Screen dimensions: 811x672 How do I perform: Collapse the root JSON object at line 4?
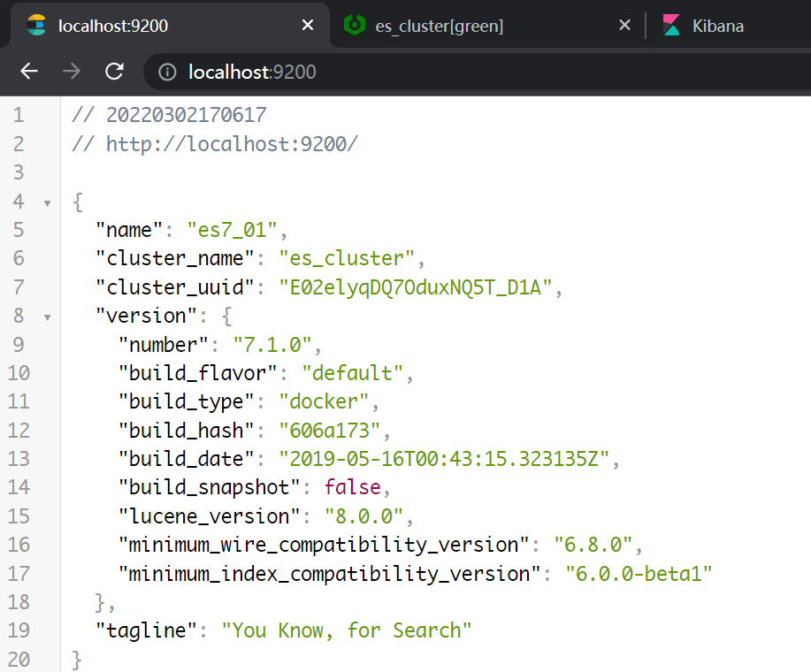(47, 203)
